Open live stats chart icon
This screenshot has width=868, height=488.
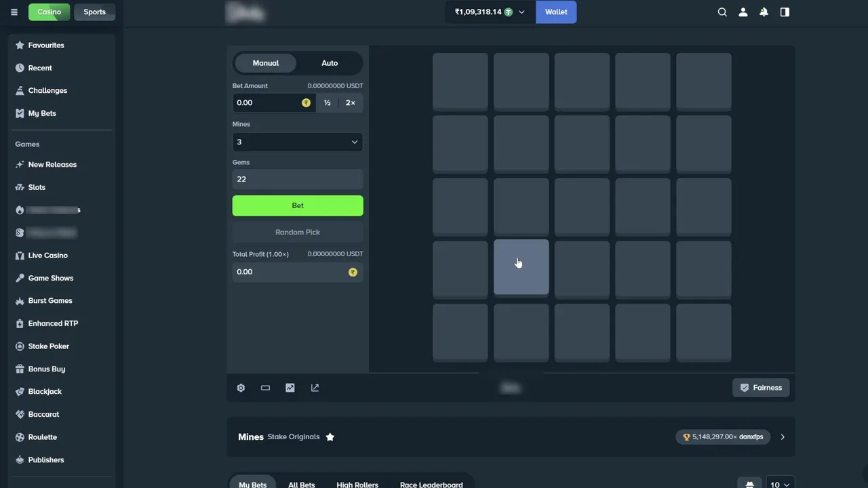[x=290, y=388]
